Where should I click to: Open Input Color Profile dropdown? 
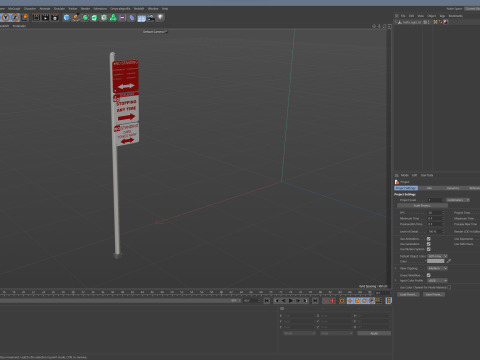(x=437, y=281)
